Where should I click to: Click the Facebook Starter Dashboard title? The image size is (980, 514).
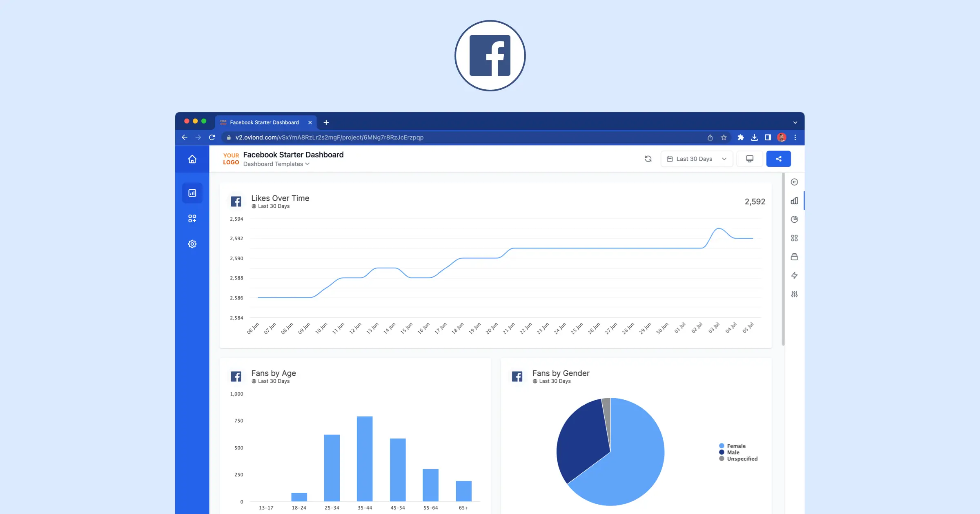(x=293, y=155)
